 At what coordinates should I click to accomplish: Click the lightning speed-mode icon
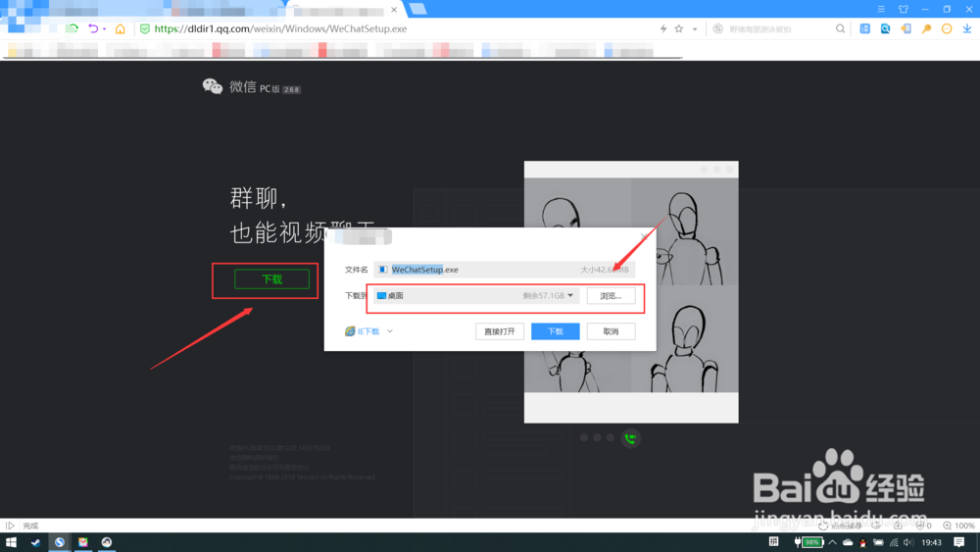(663, 28)
